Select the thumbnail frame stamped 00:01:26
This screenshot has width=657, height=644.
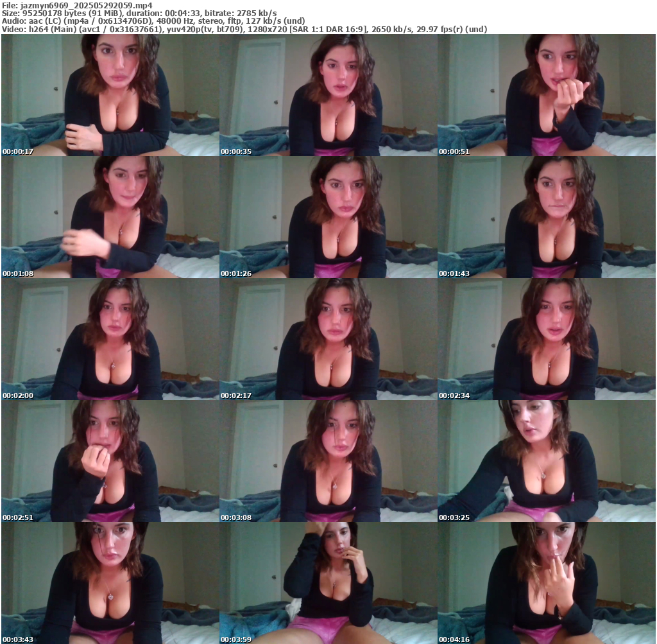point(328,217)
